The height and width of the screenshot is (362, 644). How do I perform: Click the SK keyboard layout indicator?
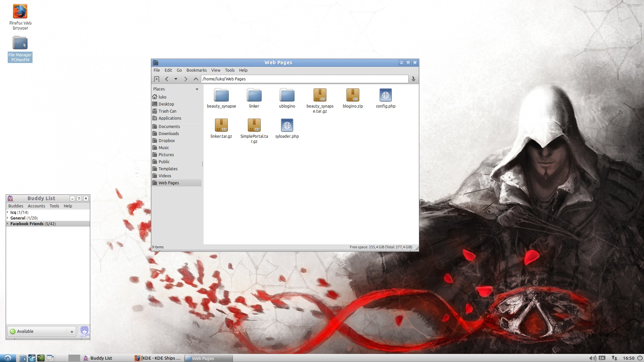602,358
